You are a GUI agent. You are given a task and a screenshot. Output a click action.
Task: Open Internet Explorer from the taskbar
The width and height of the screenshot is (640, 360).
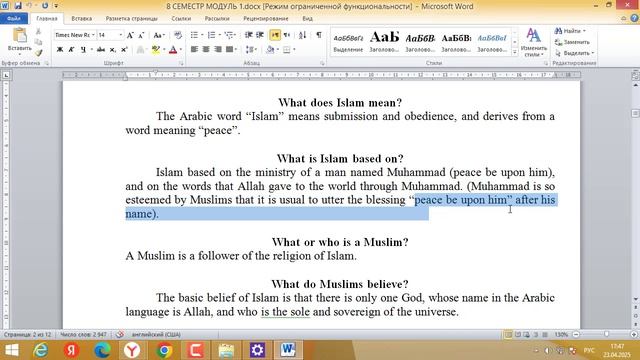[x=41, y=350]
